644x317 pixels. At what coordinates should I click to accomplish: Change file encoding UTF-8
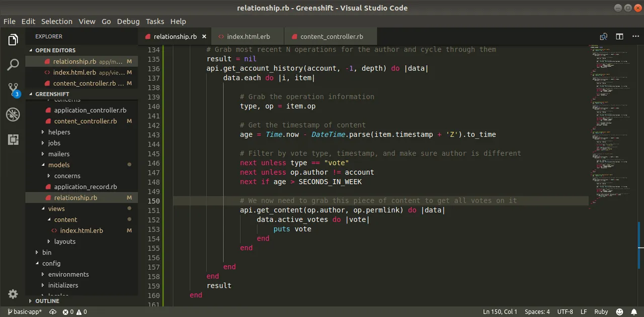tap(565, 312)
